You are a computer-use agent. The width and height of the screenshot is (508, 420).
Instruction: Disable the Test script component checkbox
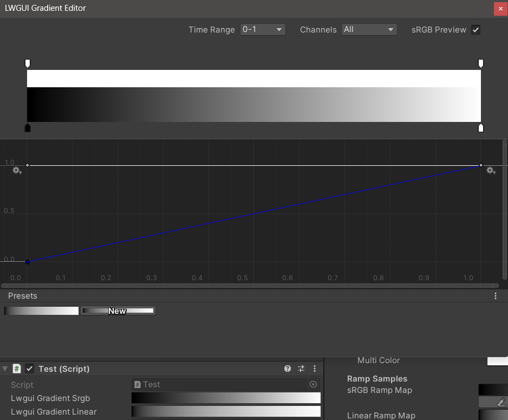click(30, 369)
